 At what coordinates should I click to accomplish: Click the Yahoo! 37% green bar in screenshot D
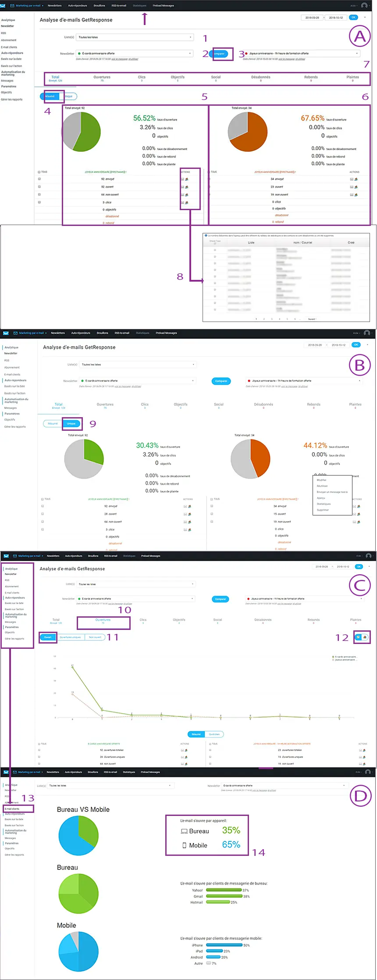pyautogui.click(x=224, y=890)
